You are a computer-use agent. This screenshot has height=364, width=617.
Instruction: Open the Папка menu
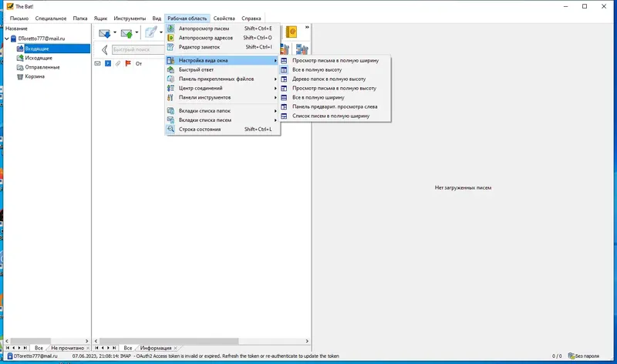point(80,19)
